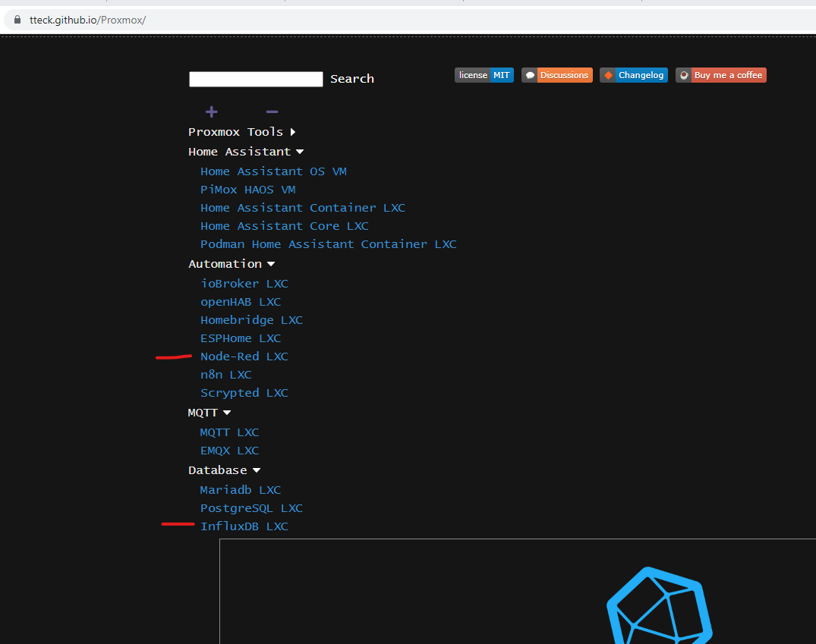Open EMQX LXC link
Viewport: 816px width, 644px height.
click(229, 451)
